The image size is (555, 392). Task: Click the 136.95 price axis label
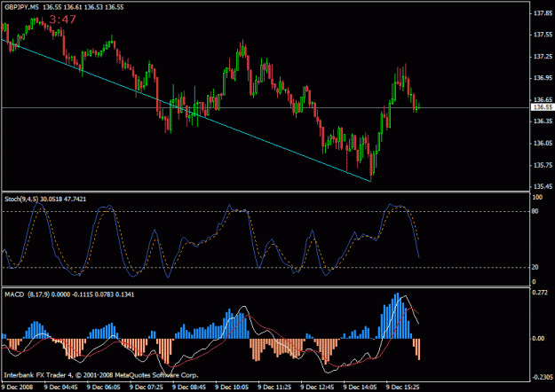pos(543,78)
